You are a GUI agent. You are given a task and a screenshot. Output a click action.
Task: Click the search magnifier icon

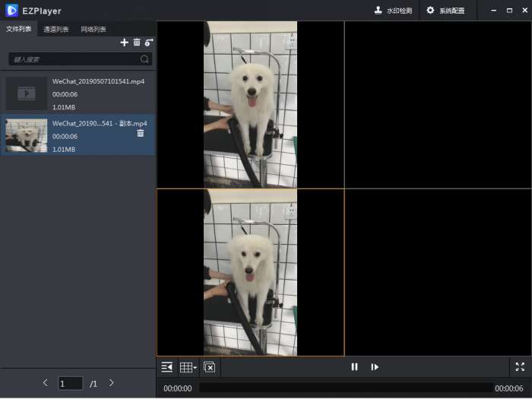point(144,59)
